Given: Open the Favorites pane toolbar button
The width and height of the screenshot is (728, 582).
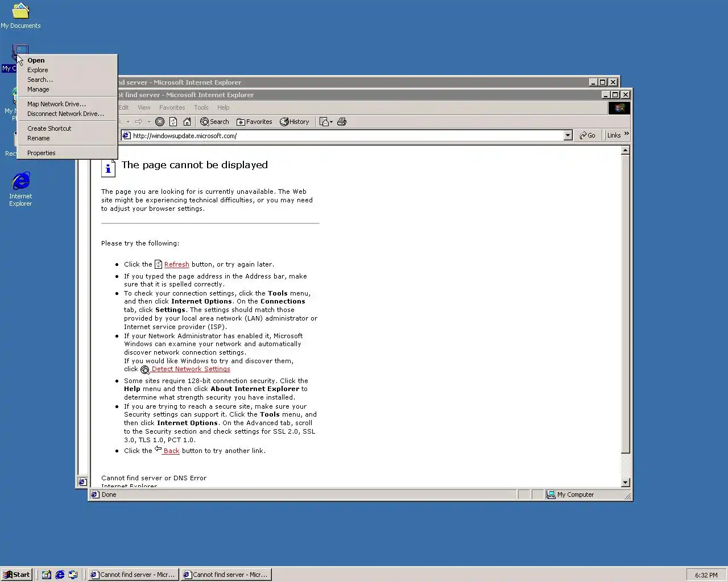Looking at the screenshot, I should click(254, 122).
